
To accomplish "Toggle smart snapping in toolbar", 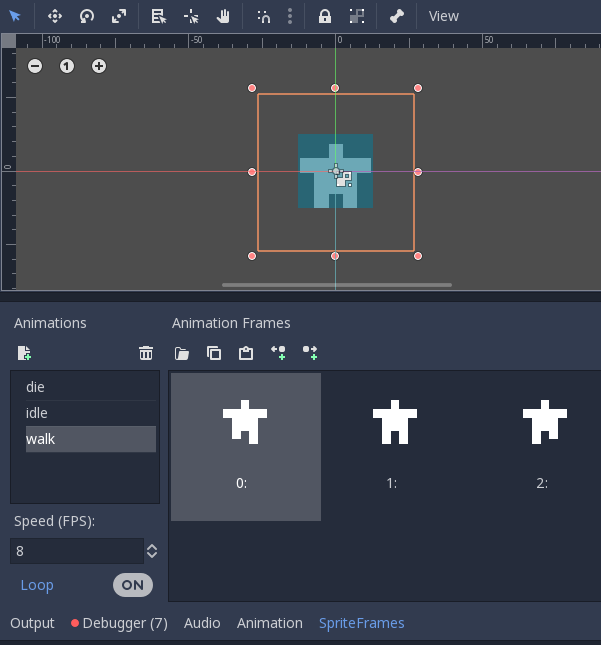I will click(263, 16).
